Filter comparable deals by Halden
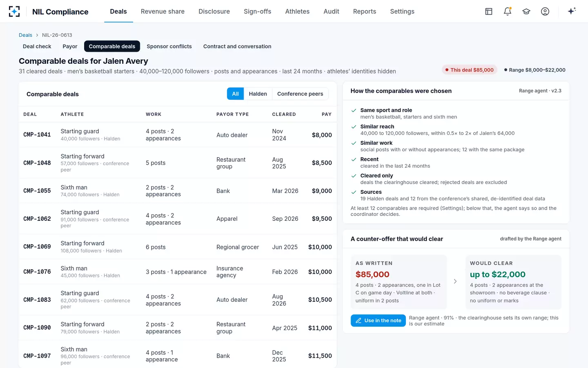The width and height of the screenshot is (588, 368). 258,94
